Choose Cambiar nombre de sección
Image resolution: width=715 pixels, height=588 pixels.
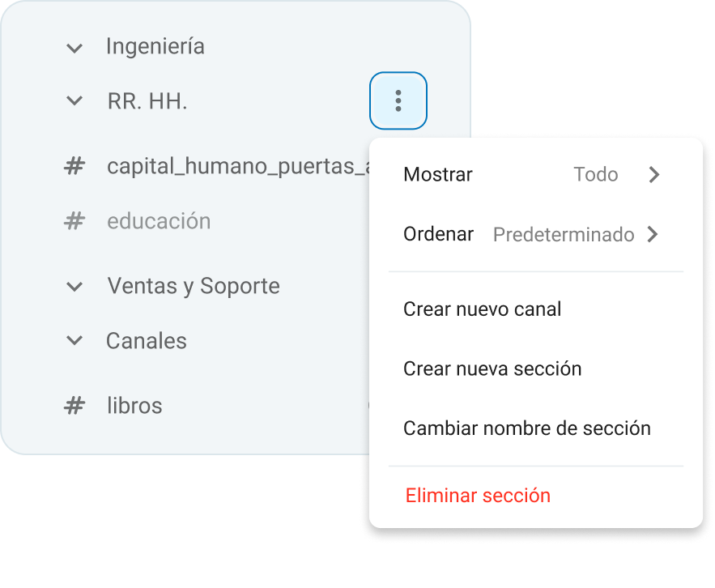(526, 428)
